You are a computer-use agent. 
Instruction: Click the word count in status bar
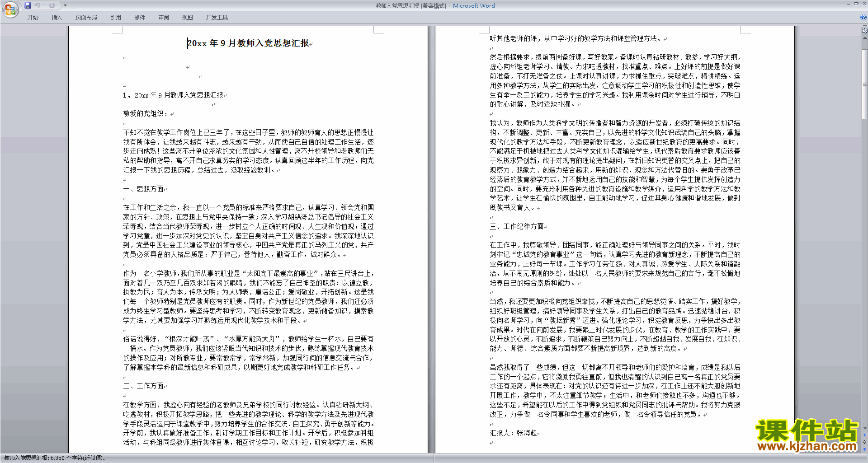(55, 458)
